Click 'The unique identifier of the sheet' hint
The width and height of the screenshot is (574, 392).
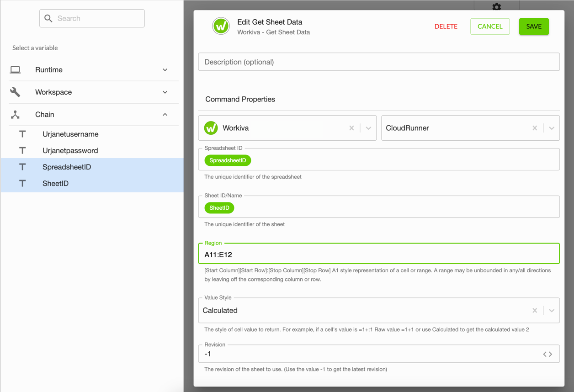(x=244, y=224)
